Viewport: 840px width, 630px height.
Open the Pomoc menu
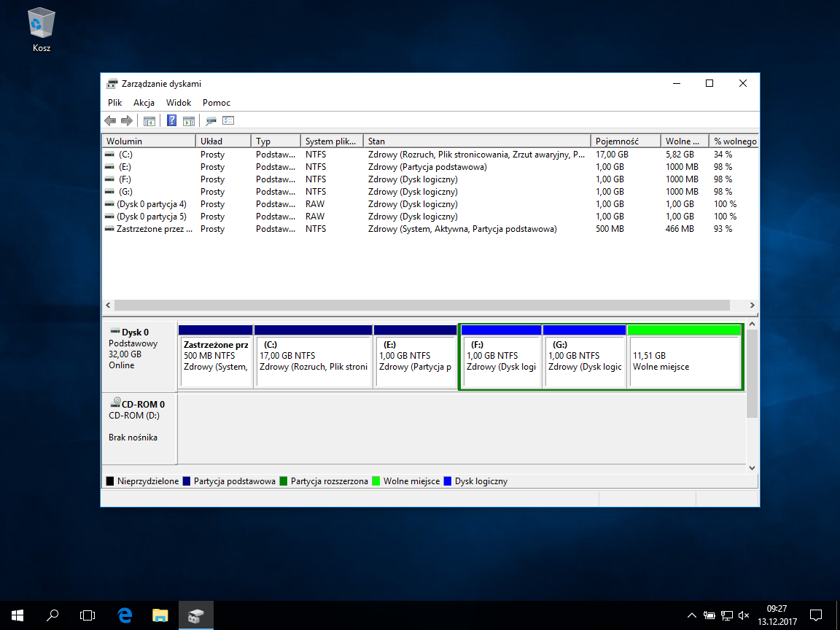[x=217, y=103]
